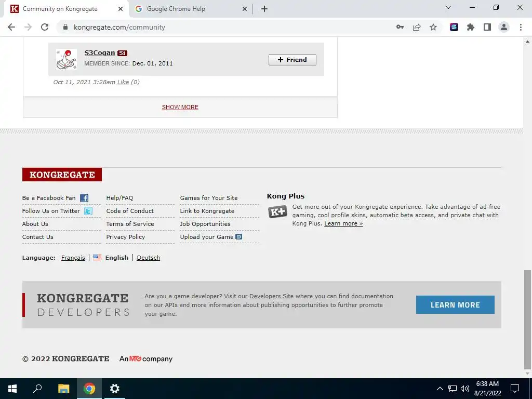Open Settings gear in taskbar
Viewport: 532px width, 399px height.
point(115,389)
